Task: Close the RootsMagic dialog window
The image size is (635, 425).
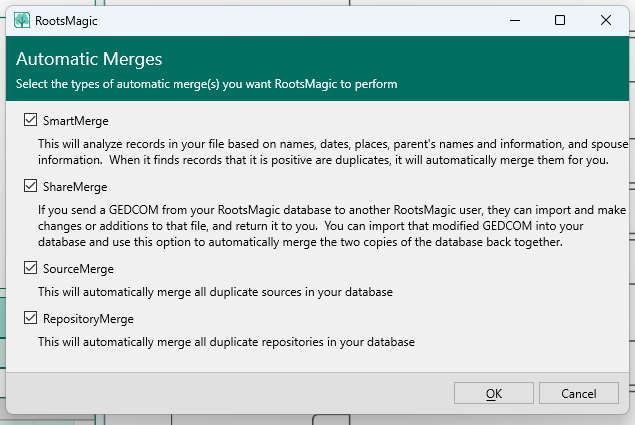Action: point(606,20)
